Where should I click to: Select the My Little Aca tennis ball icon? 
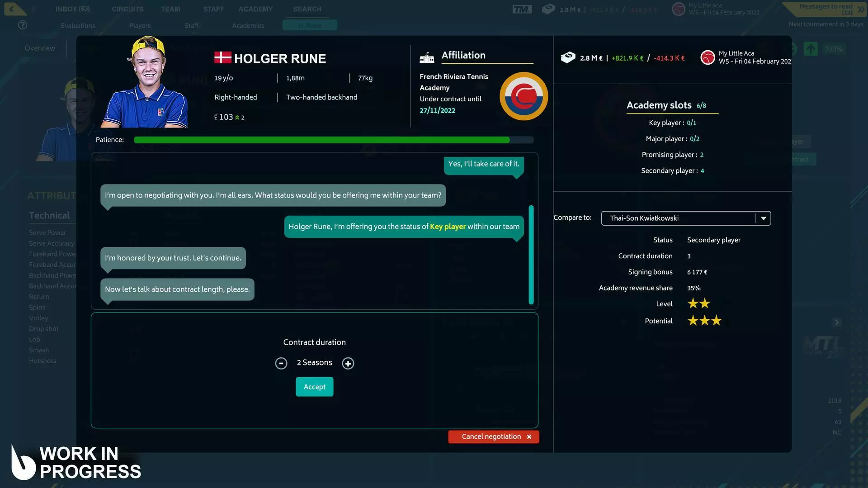(x=708, y=57)
